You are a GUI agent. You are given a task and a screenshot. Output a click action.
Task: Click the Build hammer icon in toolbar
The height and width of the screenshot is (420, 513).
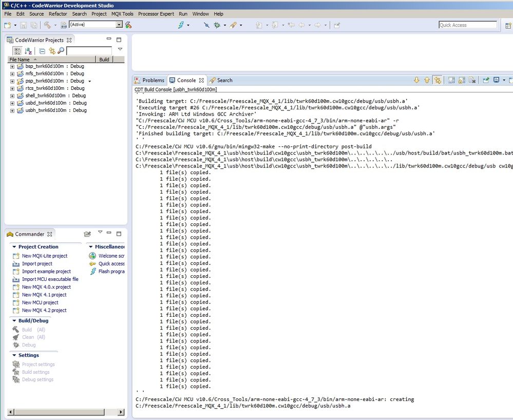(47, 25)
